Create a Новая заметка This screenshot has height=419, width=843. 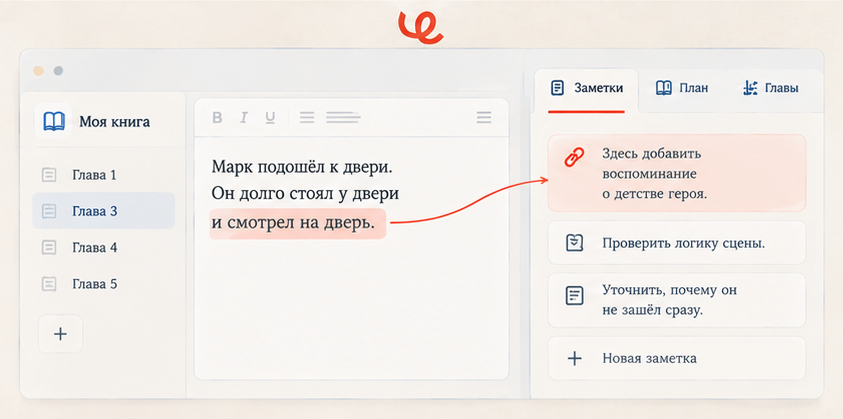click(x=677, y=358)
